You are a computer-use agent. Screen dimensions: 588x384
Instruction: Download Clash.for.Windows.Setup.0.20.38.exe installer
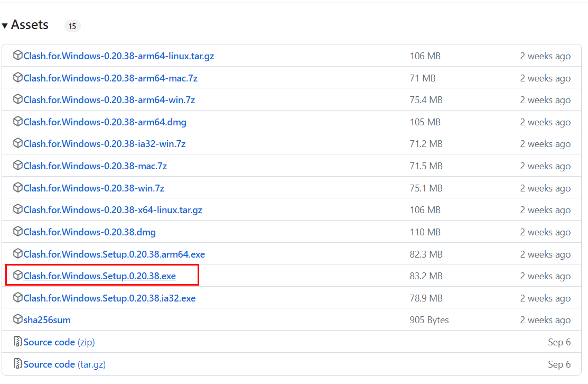tap(100, 276)
